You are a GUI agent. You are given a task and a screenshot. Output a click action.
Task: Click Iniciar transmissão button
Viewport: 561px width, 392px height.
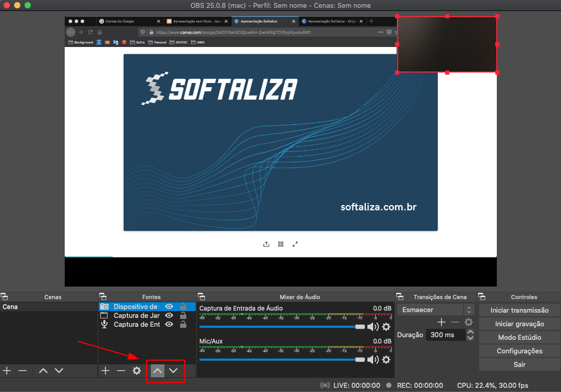[x=519, y=311]
